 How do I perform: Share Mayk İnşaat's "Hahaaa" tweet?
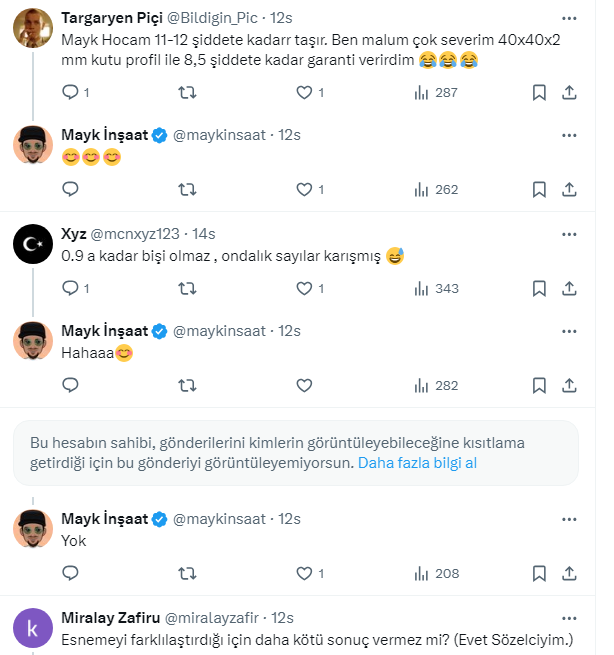(569, 385)
